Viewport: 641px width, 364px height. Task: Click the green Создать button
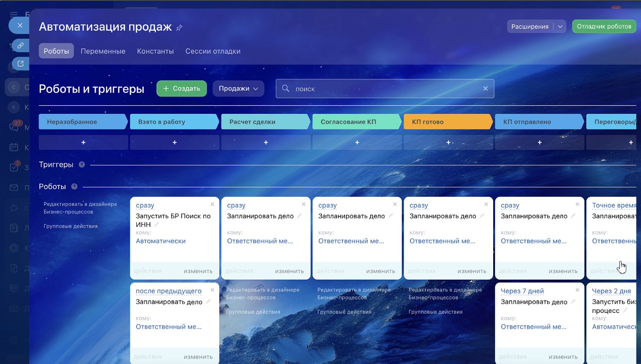click(x=181, y=89)
